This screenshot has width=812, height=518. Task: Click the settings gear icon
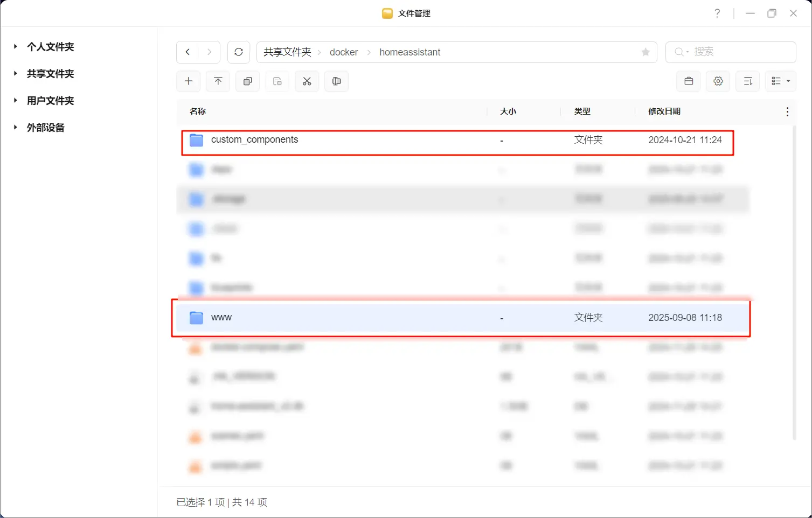click(718, 81)
